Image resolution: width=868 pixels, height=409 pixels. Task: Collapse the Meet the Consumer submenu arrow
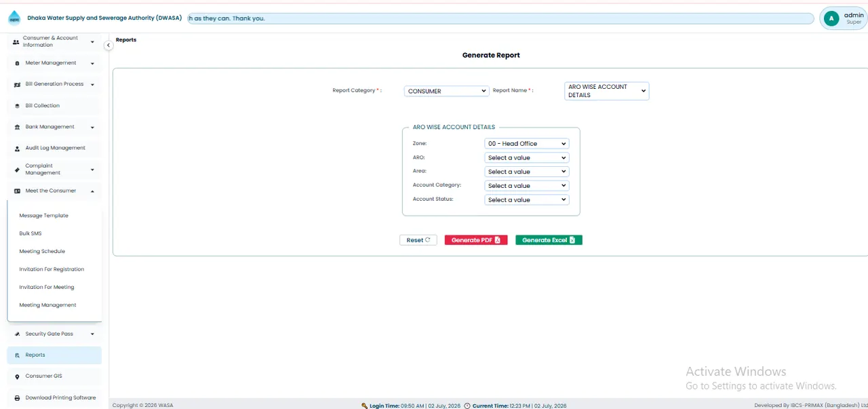(92, 191)
